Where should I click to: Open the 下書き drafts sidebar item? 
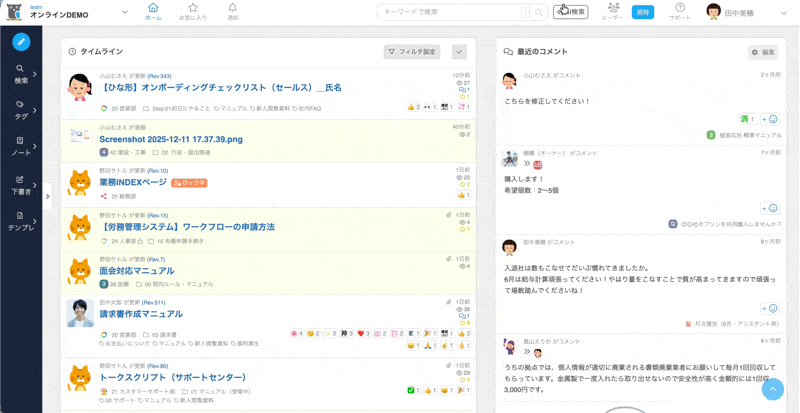tap(20, 184)
